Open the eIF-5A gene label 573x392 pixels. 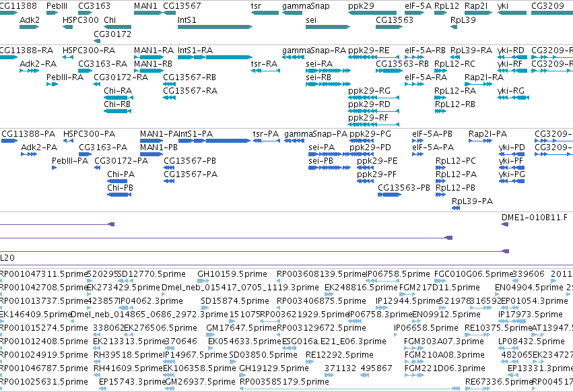coord(418,6)
